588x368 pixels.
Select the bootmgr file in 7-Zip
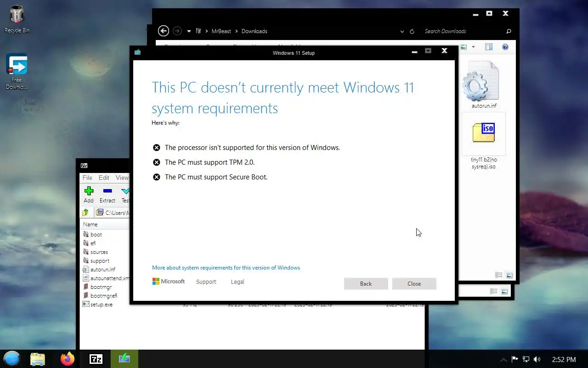point(101,287)
